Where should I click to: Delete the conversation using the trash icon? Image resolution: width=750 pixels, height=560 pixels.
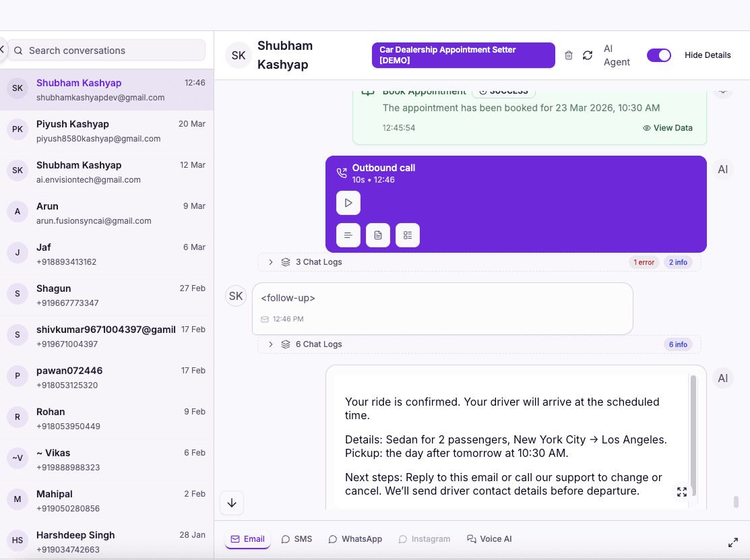[x=568, y=55]
